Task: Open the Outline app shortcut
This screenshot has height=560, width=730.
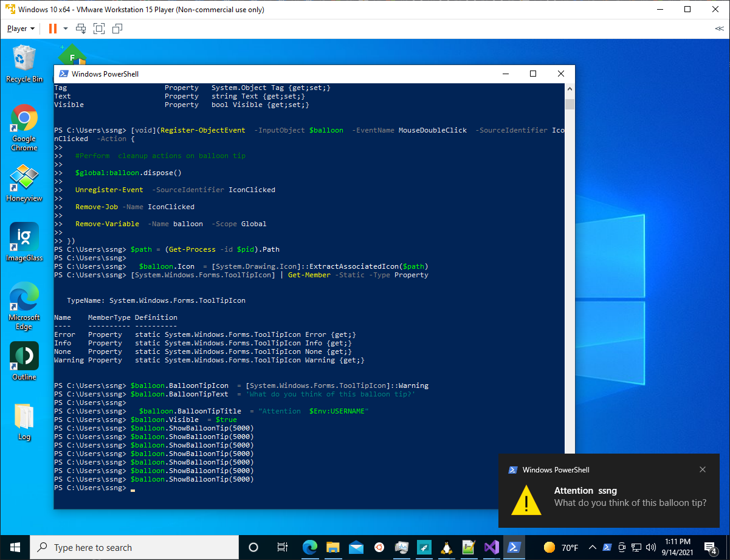Action: 24,356
